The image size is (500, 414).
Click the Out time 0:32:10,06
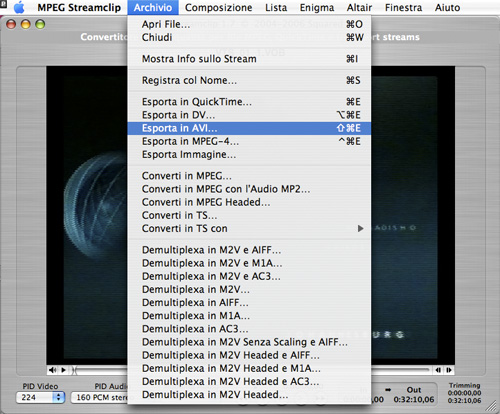click(x=414, y=399)
